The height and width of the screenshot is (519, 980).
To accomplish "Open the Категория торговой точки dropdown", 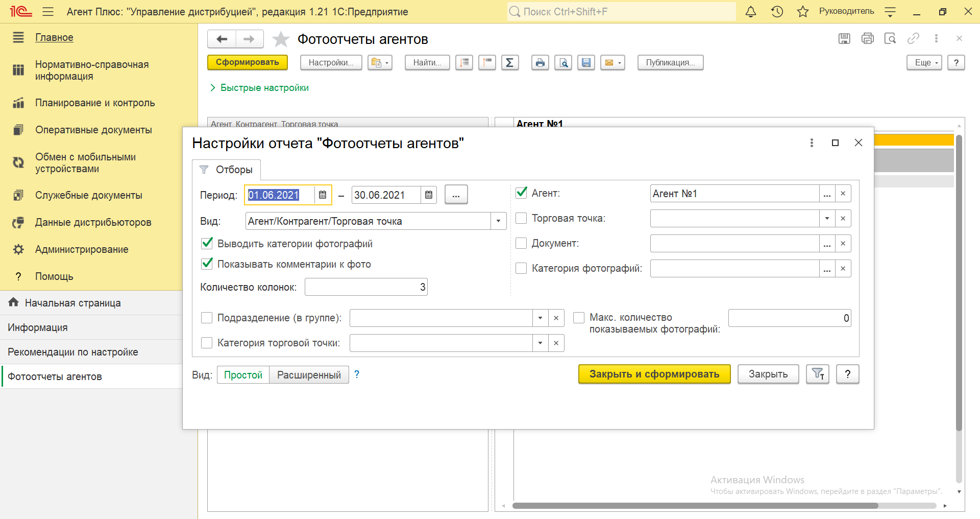I will click(x=540, y=343).
